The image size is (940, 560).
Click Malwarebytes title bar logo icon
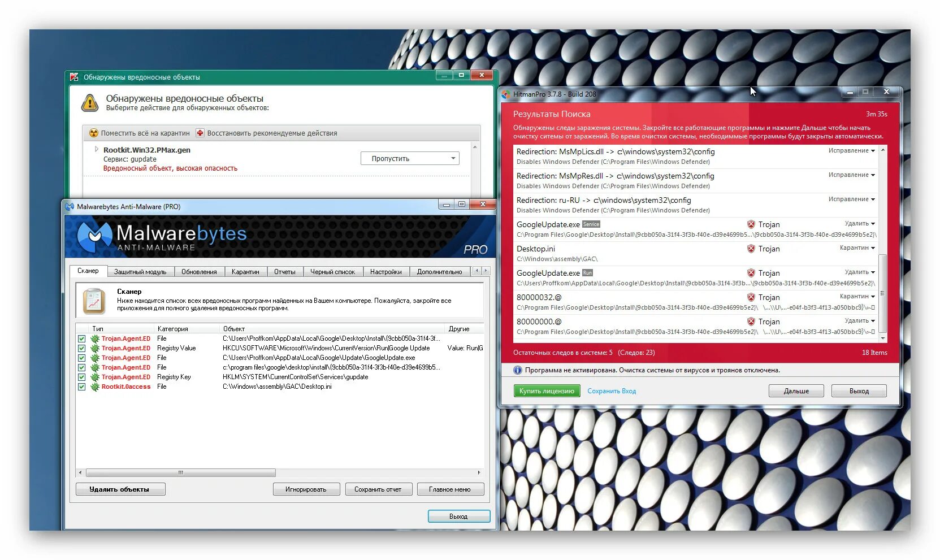[70, 207]
